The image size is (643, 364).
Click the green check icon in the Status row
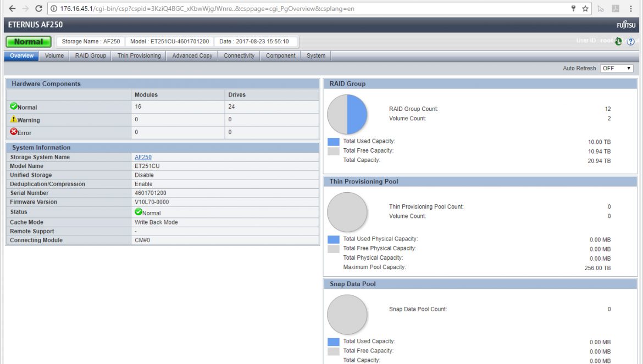138,212
